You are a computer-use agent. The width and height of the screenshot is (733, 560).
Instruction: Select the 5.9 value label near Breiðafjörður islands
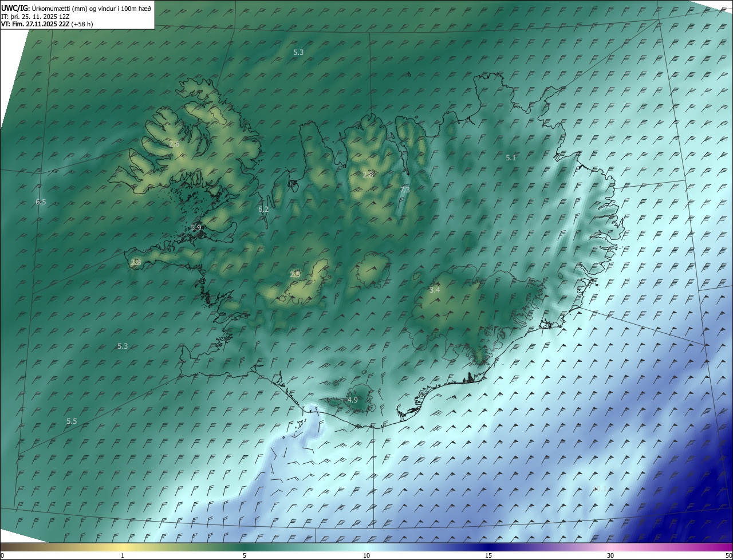pos(196,228)
